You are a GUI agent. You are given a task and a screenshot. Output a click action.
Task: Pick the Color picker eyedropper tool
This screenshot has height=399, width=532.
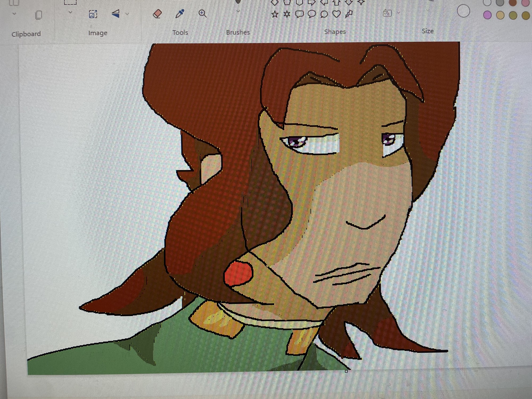tap(180, 13)
